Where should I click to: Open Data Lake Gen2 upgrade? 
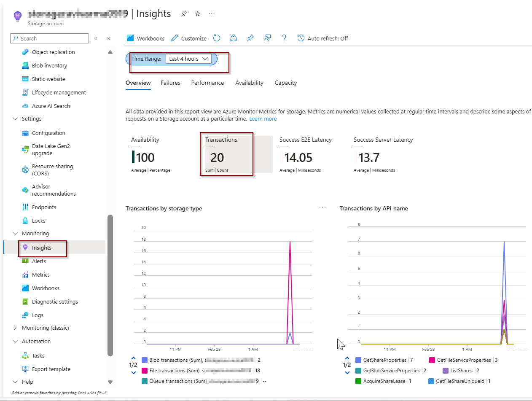[51, 150]
